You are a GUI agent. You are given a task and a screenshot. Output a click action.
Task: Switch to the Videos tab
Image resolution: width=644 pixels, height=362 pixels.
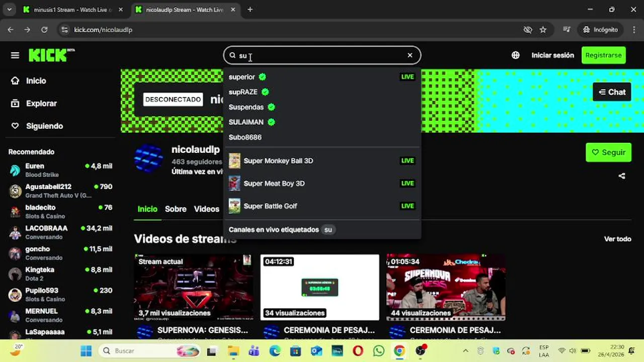tap(207, 209)
